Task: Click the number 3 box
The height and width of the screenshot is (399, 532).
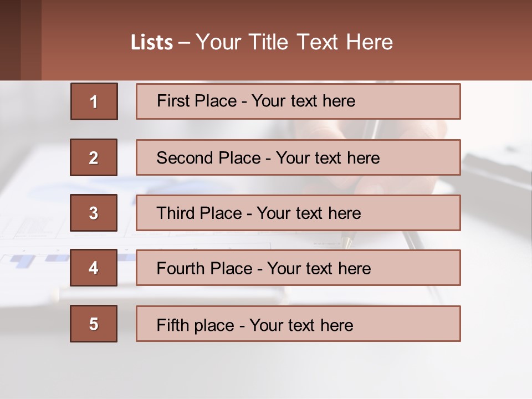Action: tap(94, 213)
